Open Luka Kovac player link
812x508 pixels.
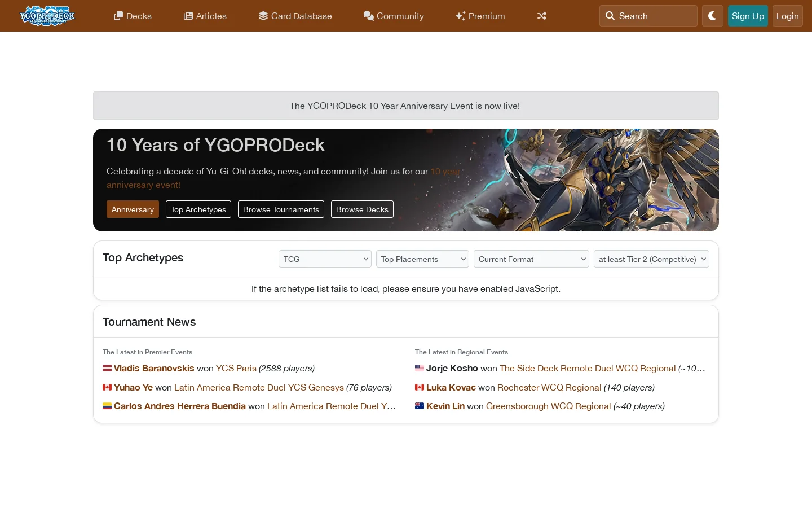click(x=451, y=387)
